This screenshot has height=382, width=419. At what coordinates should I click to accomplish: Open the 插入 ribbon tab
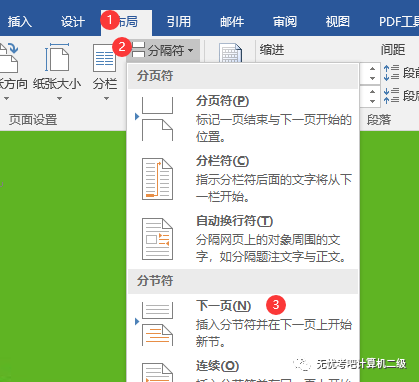point(20,22)
